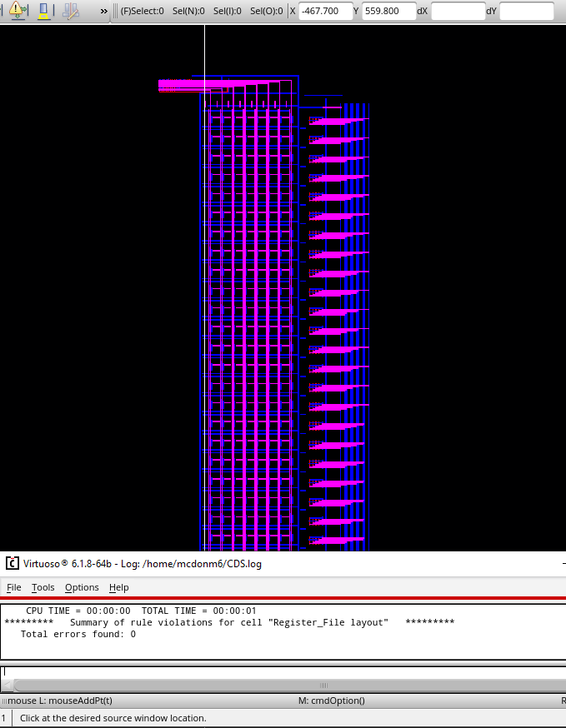
Task: Click the toolbar drag handle before (F)Select
Action: pos(115,11)
